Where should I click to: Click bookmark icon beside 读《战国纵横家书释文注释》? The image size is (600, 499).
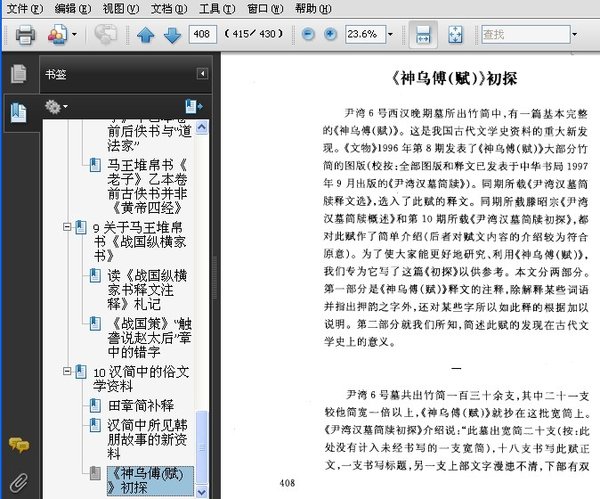95,276
